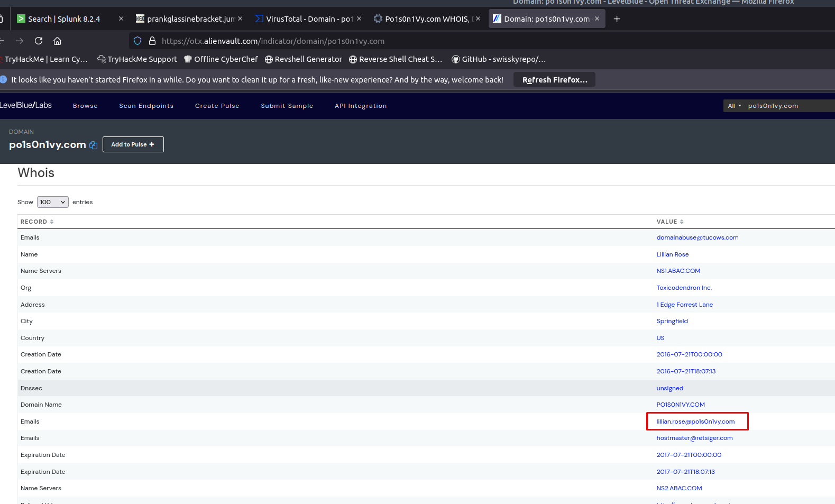This screenshot has width=835, height=504.
Task: Open domainabuse@tucows.com email link
Action: (698, 237)
